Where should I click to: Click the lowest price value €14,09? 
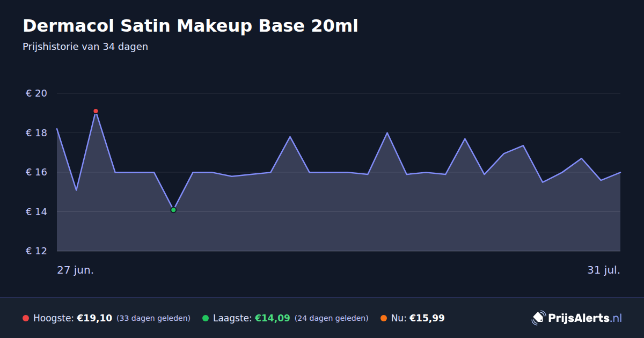(x=272, y=318)
